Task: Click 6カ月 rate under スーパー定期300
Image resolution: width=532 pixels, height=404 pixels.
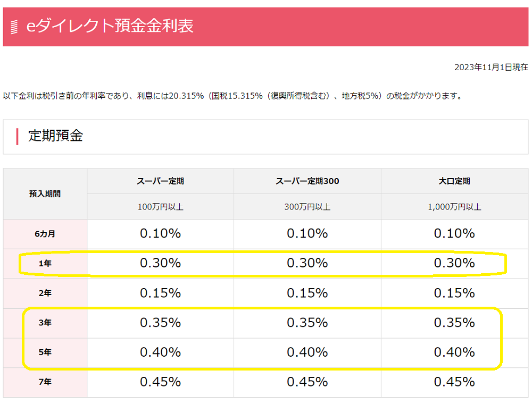Action: pos(307,233)
